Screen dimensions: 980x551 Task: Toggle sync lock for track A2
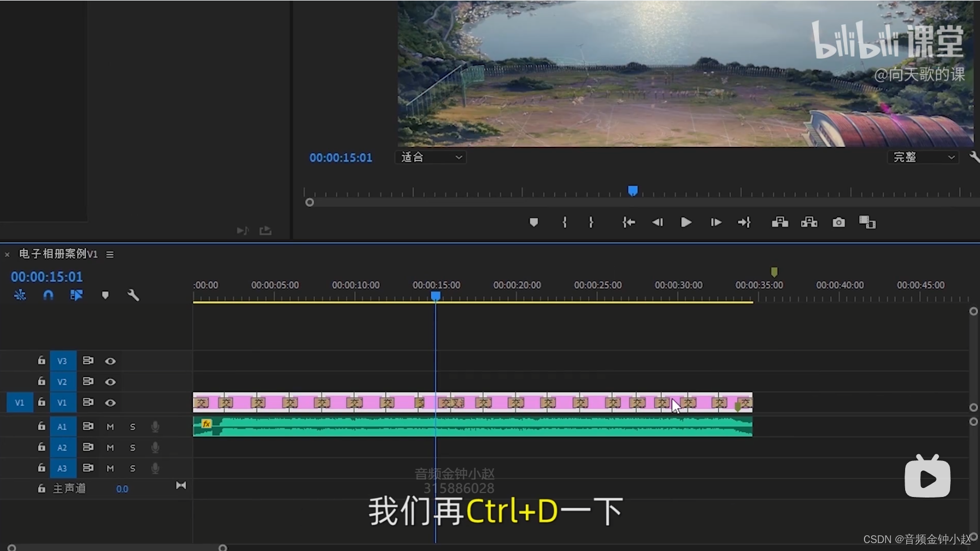tap(88, 447)
